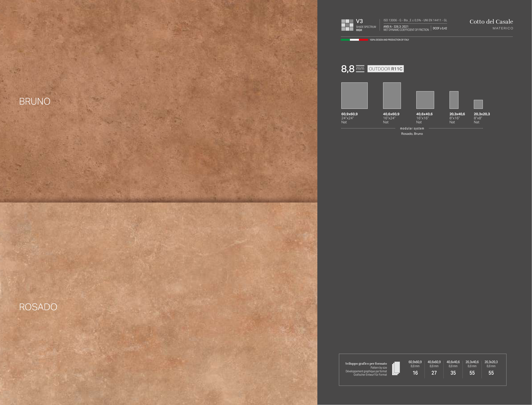This screenshot has height=405, width=532.
Task: Select the smallest 20,3x20,3 format icon
Action: (x=478, y=104)
